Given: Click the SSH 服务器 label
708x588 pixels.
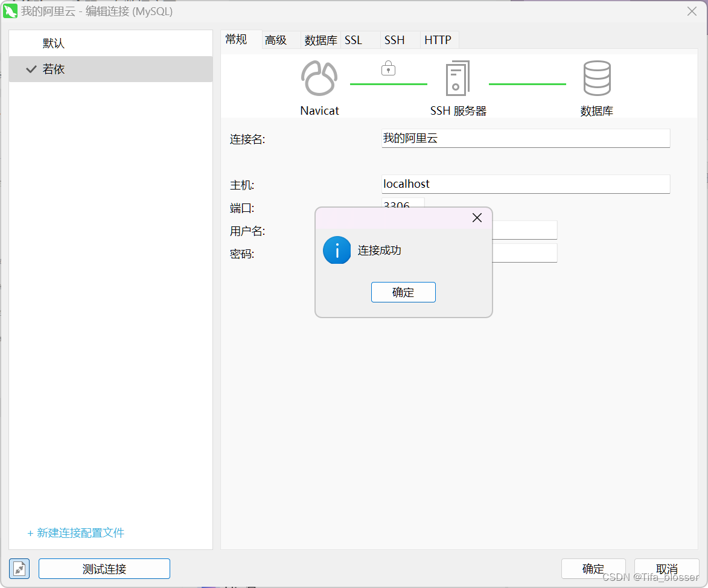Looking at the screenshot, I should tap(458, 110).
